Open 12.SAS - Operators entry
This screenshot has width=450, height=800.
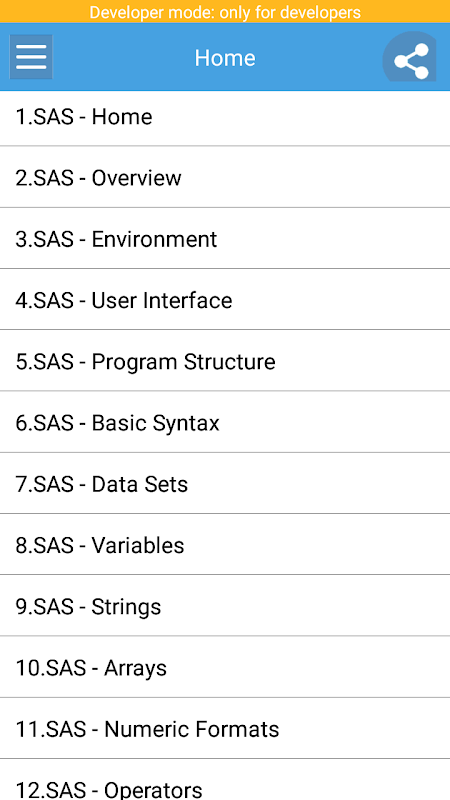pyautogui.click(x=225, y=780)
